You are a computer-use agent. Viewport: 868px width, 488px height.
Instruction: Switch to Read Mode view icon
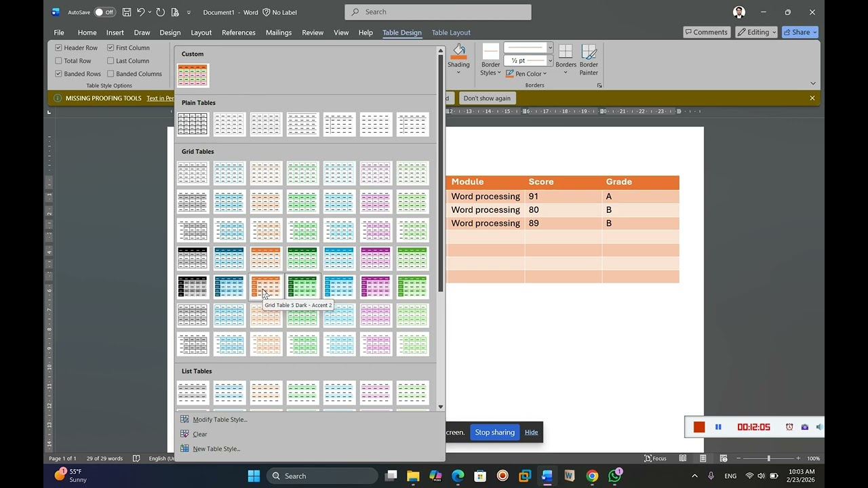pos(683,458)
